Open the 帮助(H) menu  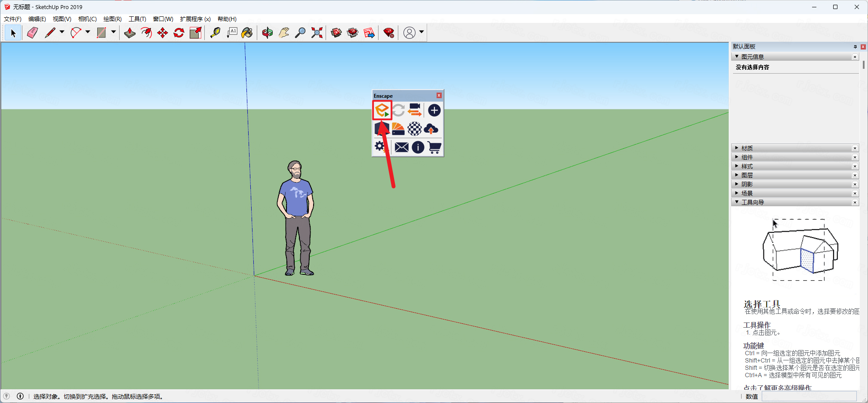pyautogui.click(x=227, y=19)
